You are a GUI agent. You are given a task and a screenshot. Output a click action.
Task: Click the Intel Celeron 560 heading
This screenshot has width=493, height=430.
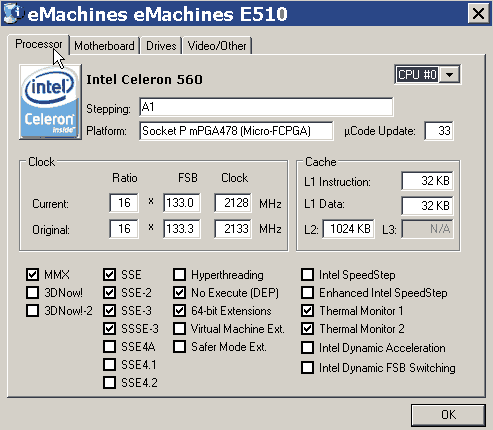(144, 80)
